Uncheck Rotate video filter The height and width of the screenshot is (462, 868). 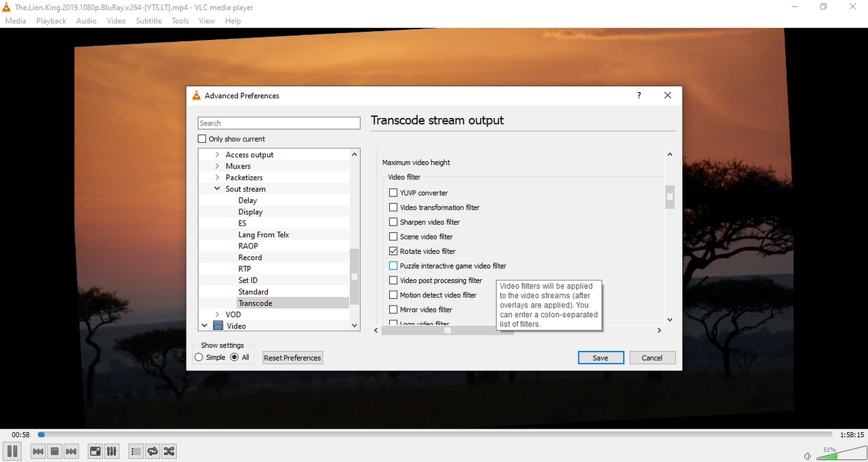click(x=393, y=251)
